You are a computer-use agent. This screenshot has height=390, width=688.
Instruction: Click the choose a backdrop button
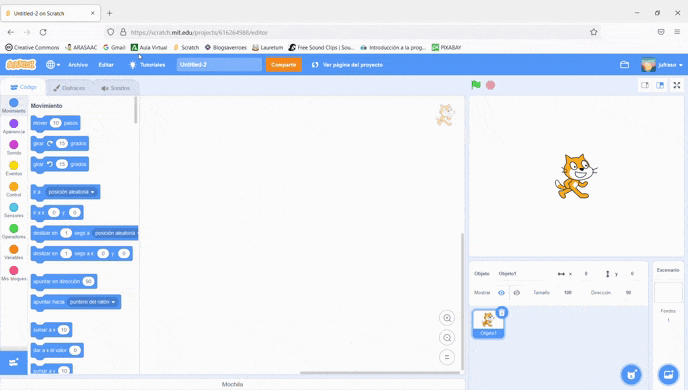(668, 375)
